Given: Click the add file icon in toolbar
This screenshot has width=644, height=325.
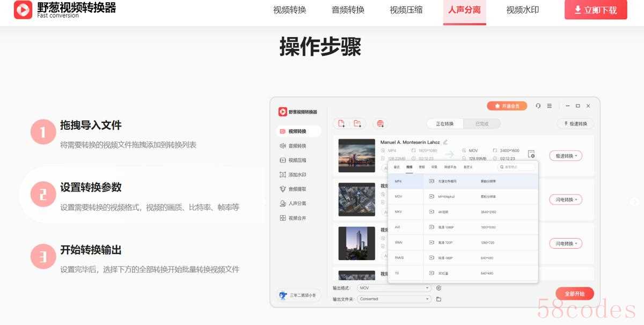Looking at the screenshot, I should [x=341, y=124].
